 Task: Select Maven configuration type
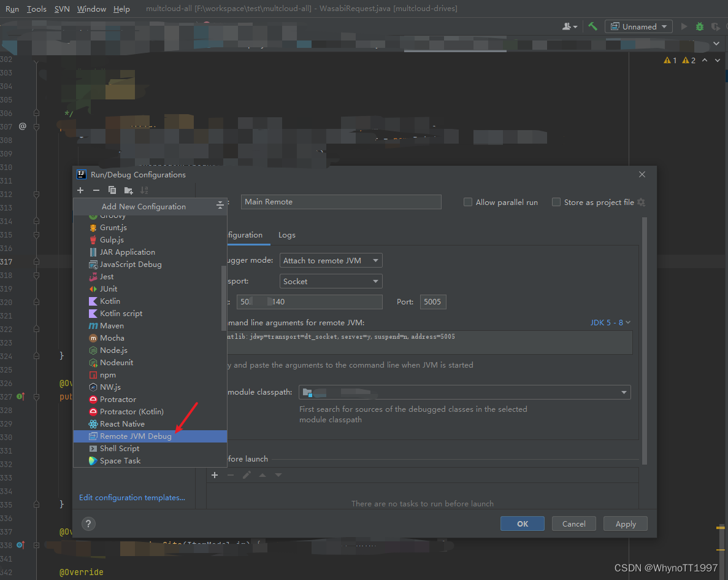click(x=150, y=326)
